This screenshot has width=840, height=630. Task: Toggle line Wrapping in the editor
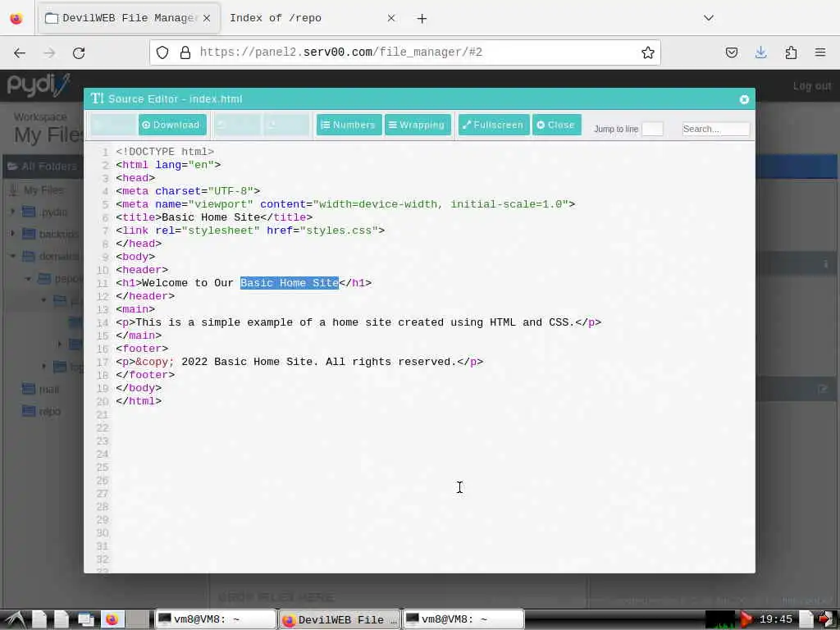(418, 125)
